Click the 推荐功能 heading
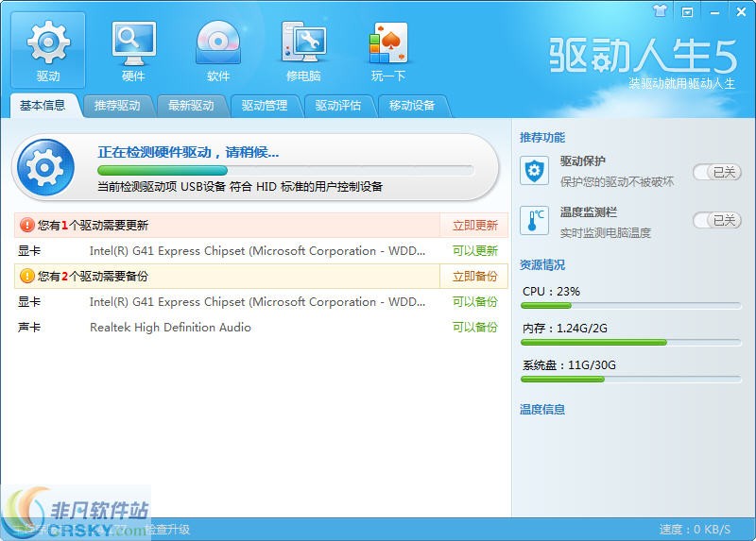 [x=542, y=138]
